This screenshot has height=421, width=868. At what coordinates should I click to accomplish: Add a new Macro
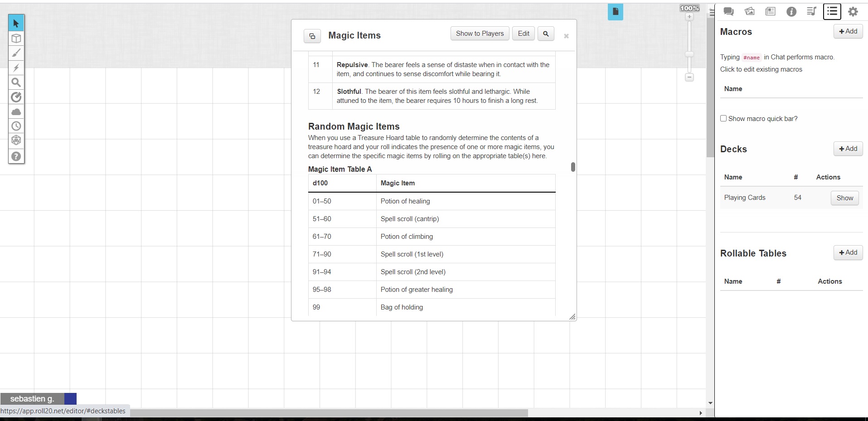click(848, 31)
